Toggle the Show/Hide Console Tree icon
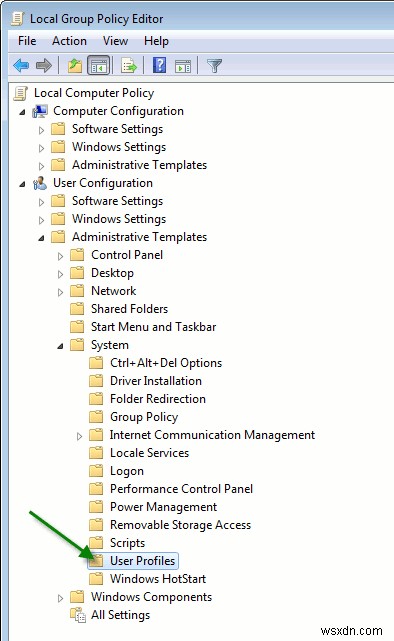 click(x=98, y=65)
